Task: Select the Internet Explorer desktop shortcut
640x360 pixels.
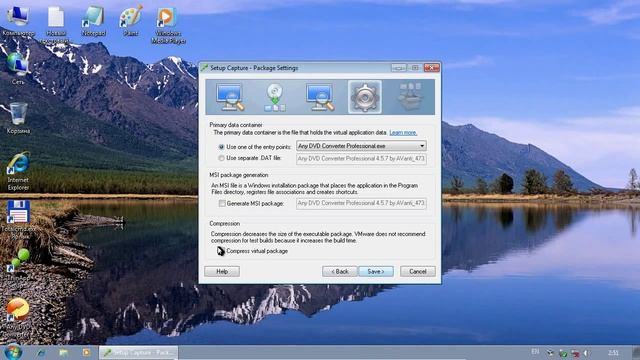Action: coord(18,171)
